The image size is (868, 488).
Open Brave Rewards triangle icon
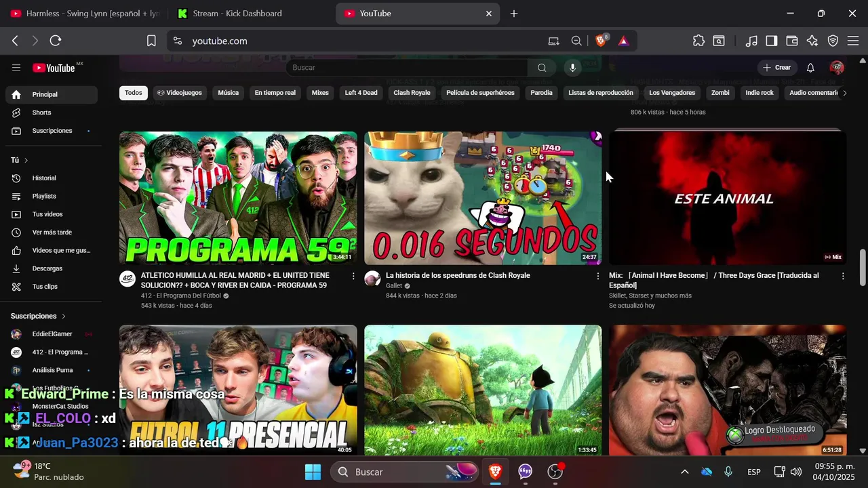coord(624,41)
